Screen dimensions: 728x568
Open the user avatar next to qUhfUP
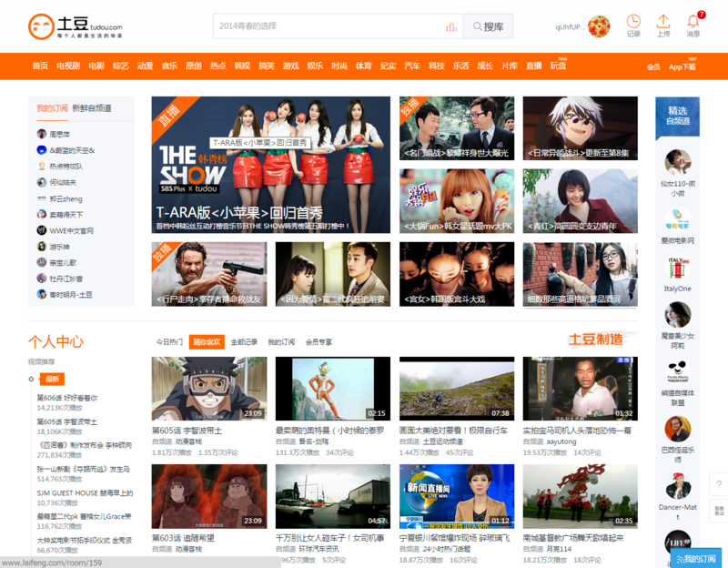pyautogui.click(x=599, y=26)
